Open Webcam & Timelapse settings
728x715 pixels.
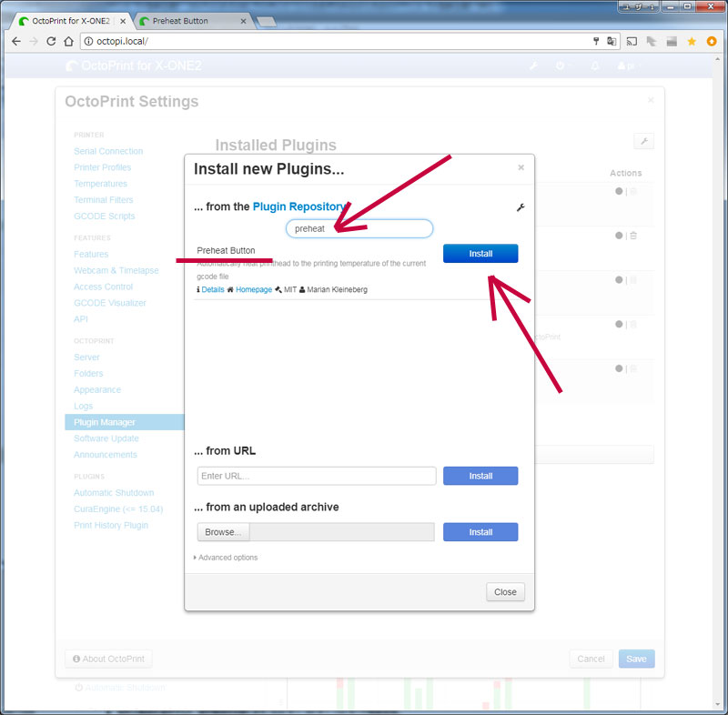click(x=116, y=270)
